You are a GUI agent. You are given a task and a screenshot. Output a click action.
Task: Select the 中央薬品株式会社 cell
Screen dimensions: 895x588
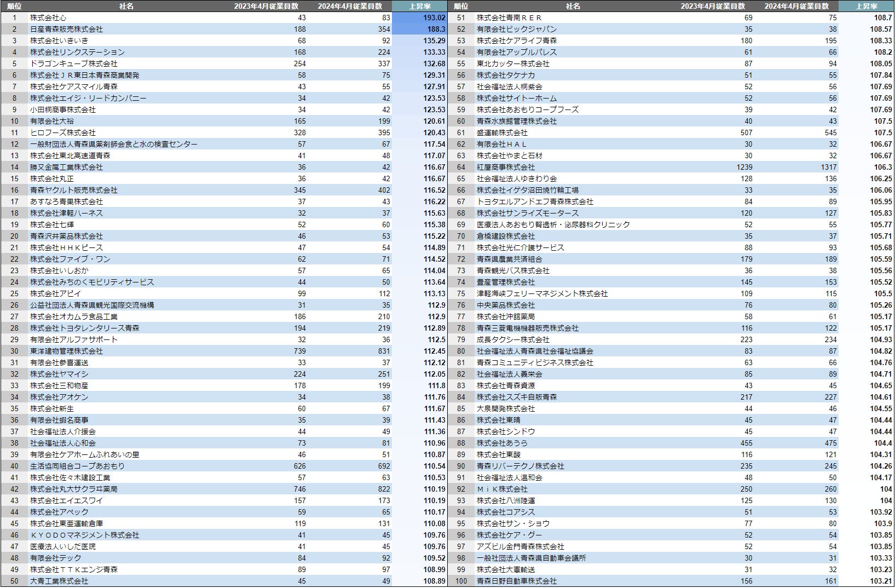(x=506, y=305)
